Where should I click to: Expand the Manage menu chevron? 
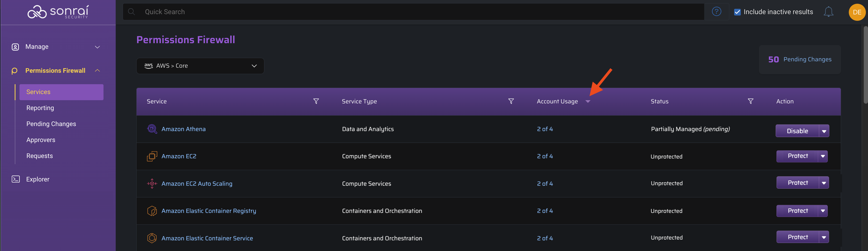pos(97,47)
